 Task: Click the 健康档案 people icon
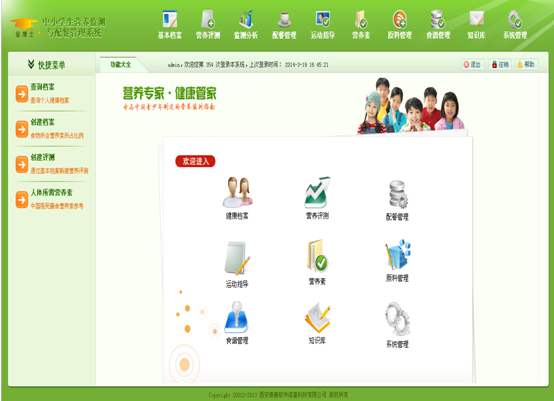coord(237,192)
